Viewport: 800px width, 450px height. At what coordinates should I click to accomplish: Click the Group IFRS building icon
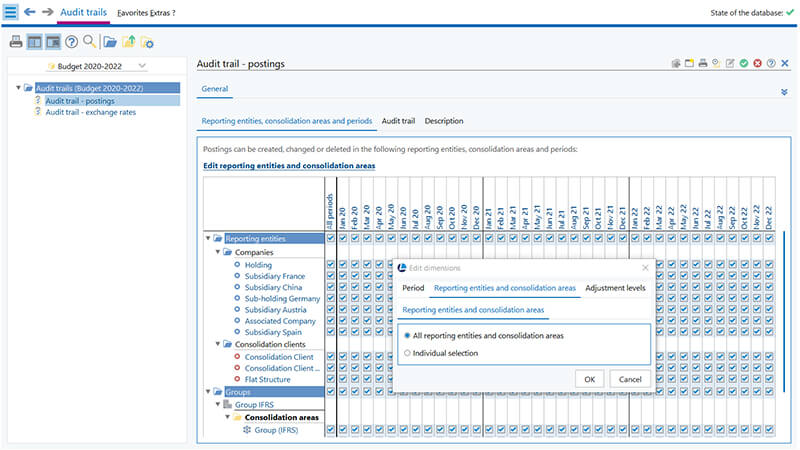(228, 405)
